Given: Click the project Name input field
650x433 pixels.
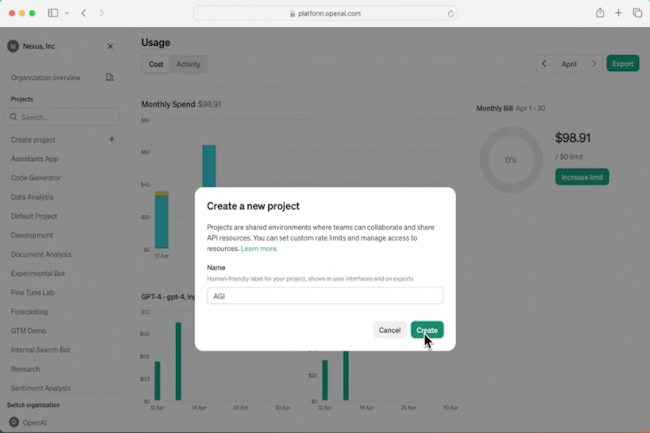Looking at the screenshot, I should click(325, 296).
